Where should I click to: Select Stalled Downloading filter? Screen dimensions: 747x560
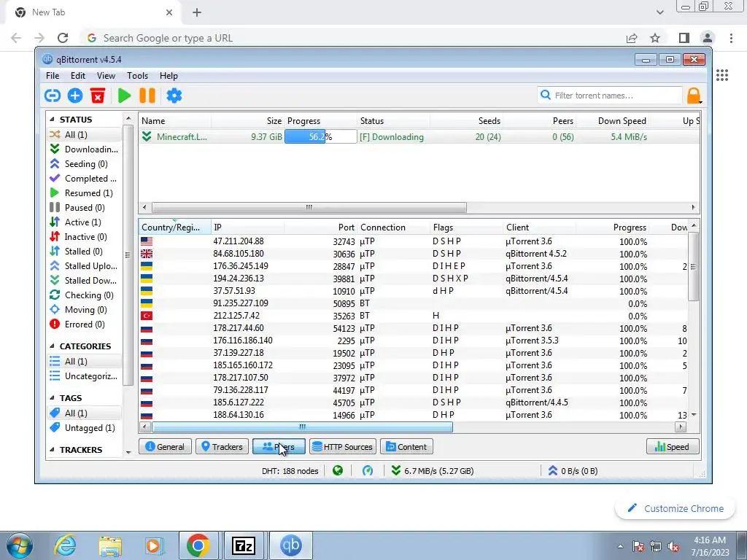(84, 281)
